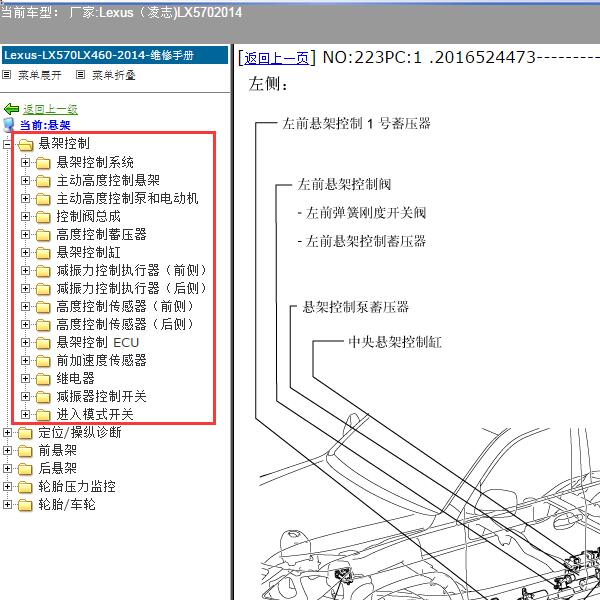The width and height of the screenshot is (600, 600).
Task: Open 继电器 tree item
Action: 76,378
